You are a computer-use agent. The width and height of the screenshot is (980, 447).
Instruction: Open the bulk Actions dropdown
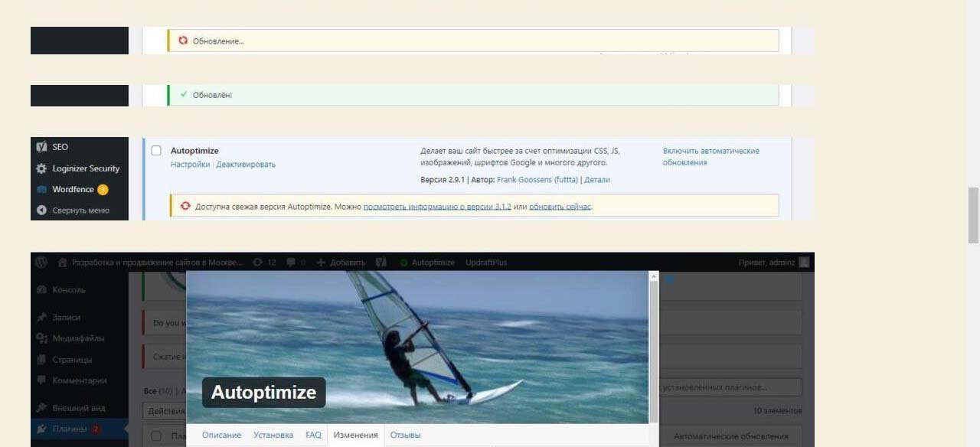165,411
